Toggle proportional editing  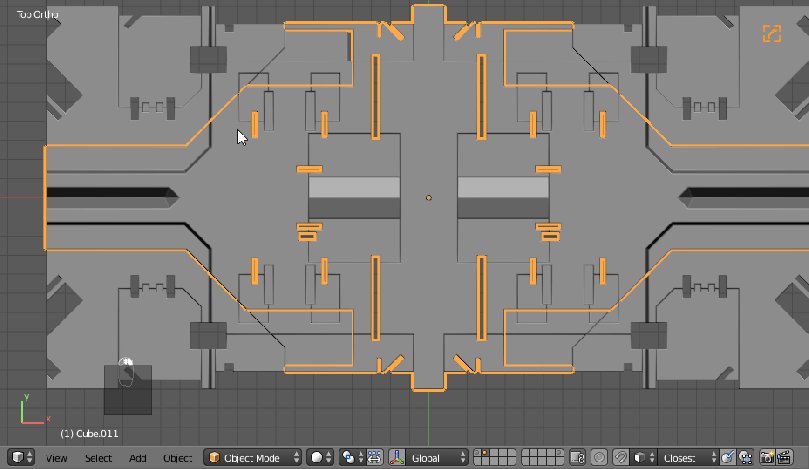click(599, 457)
